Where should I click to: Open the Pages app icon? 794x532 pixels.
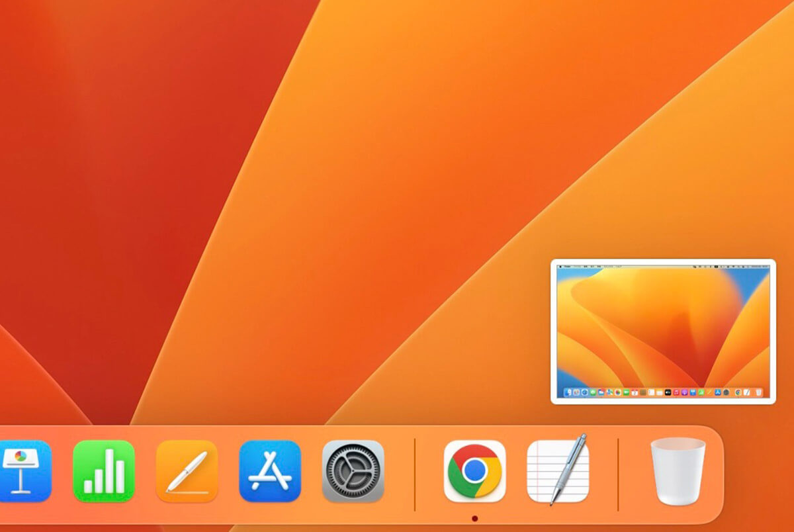pos(187,471)
